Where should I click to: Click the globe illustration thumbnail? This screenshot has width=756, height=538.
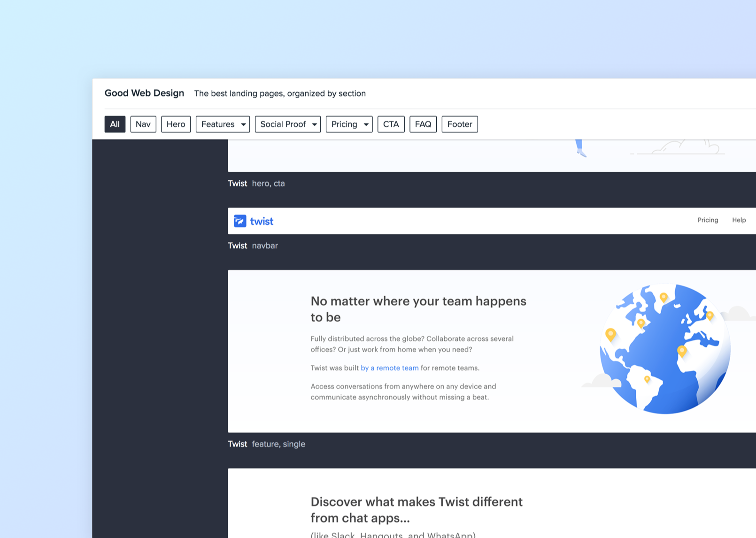(x=665, y=348)
